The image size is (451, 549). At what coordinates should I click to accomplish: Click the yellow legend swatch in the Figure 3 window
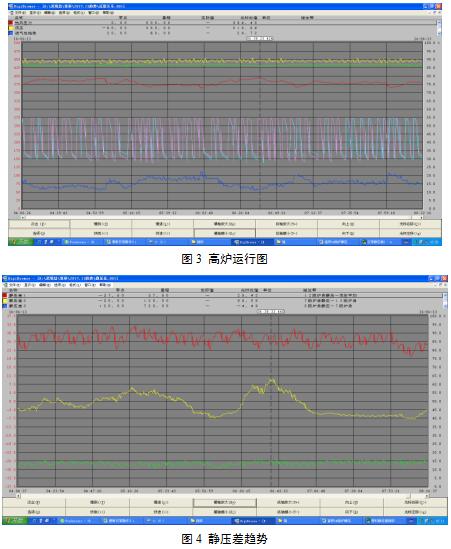point(11,28)
